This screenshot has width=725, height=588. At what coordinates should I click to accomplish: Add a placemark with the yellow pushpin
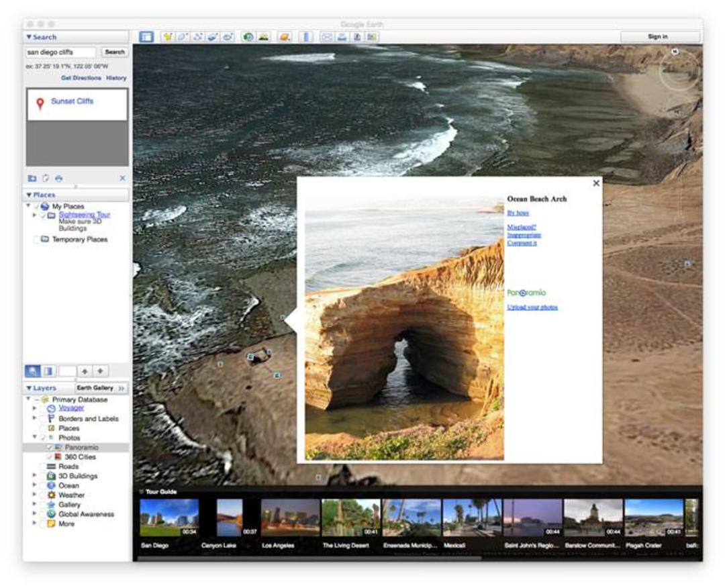pyautogui.click(x=167, y=37)
